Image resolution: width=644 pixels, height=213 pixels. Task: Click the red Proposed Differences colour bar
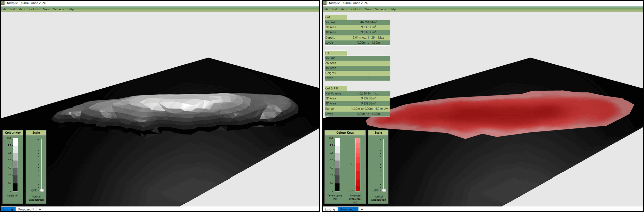(358, 164)
